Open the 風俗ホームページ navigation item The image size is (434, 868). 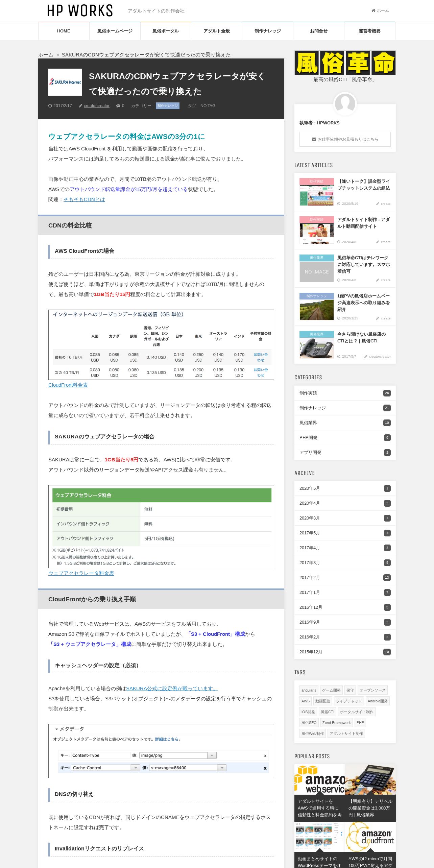[x=115, y=31]
